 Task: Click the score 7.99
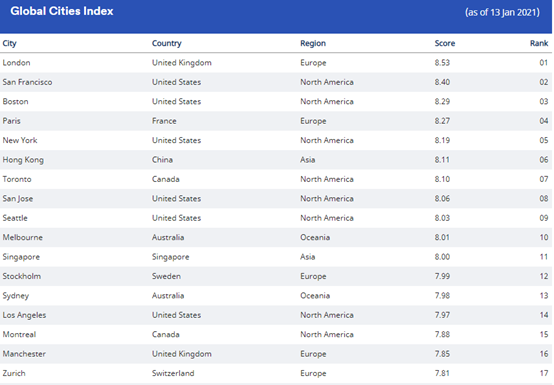(x=442, y=277)
